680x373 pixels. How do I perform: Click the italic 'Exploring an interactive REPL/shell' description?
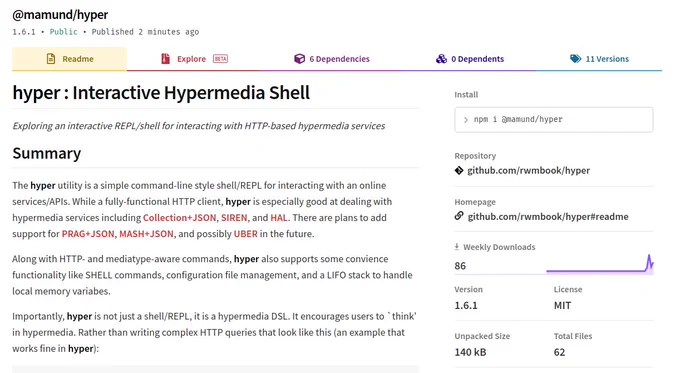(x=199, y=126)
